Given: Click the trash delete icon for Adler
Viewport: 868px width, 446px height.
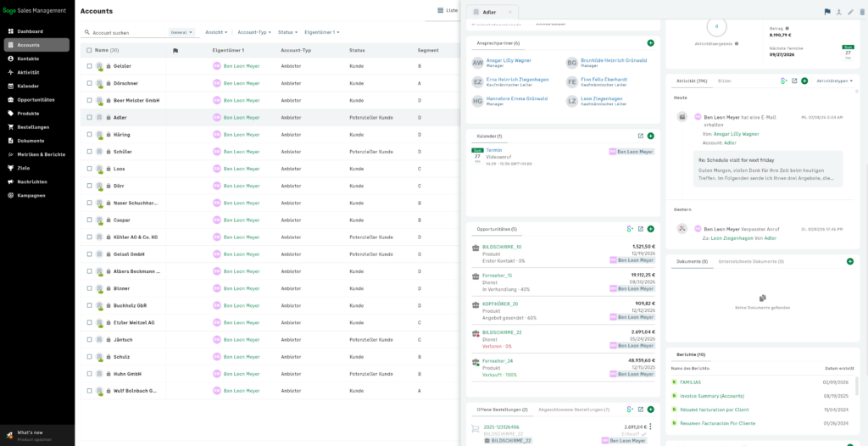Looking at the screenshot, I should pyautogui.click(x=861, y=12).
